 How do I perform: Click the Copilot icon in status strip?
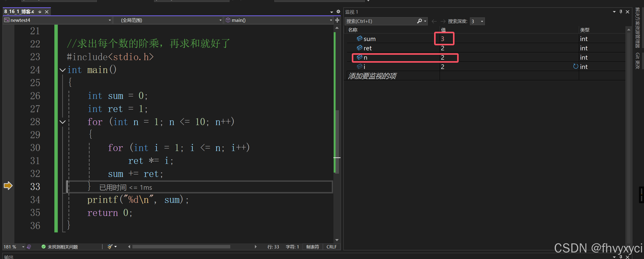(x=29, y=247)
